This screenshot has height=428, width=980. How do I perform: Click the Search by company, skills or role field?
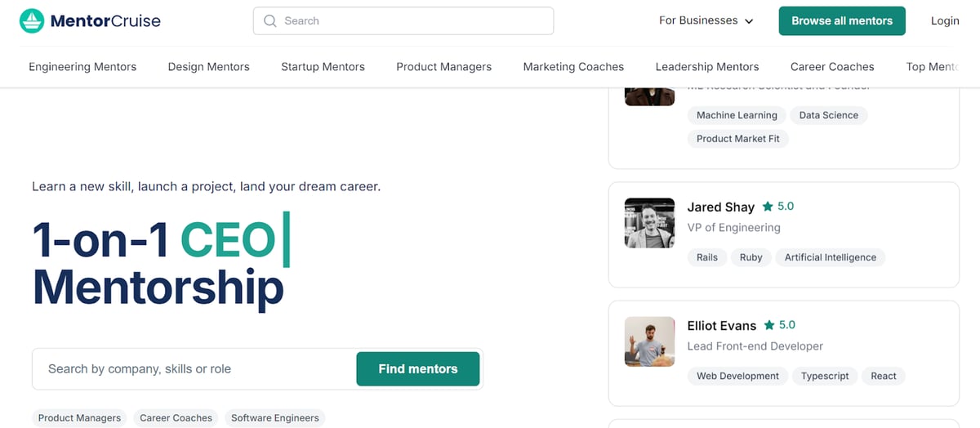194,369
